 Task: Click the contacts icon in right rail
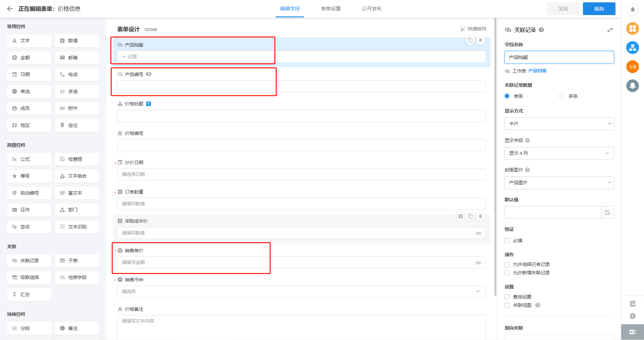pyautogui.click(x=633, y=304)
